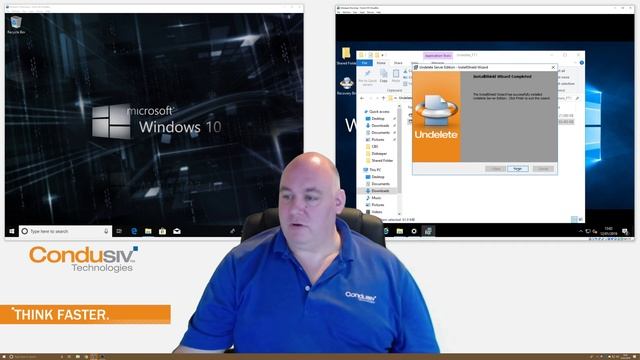
Task: Click Finish in the InstallShield Wizard
Action: [x=518, y=169]
